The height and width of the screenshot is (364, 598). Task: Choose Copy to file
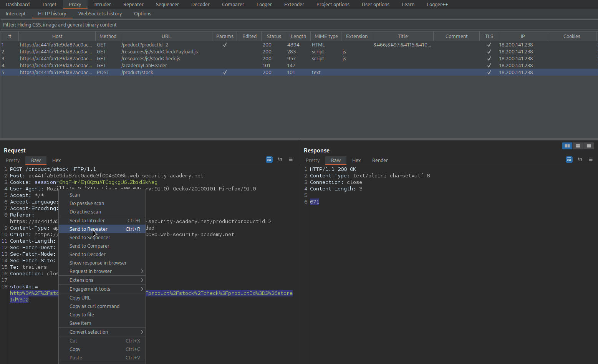tap(102, 314)
